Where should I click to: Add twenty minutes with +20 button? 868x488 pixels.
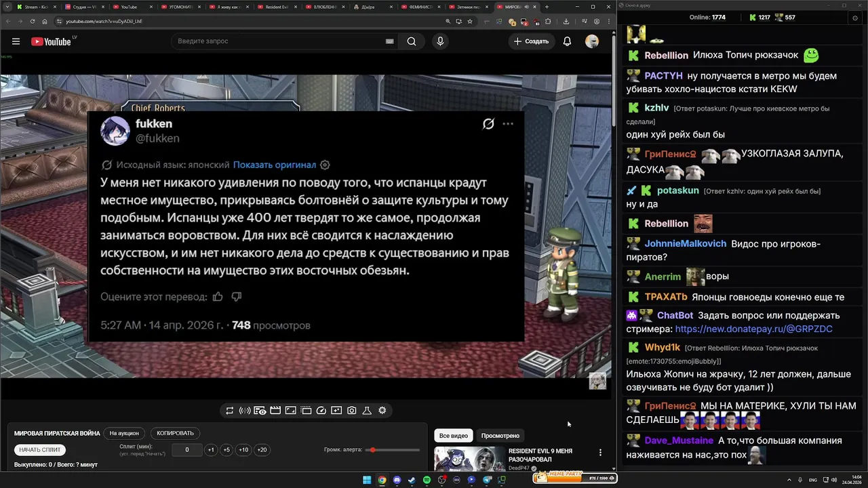click(262, 450)
